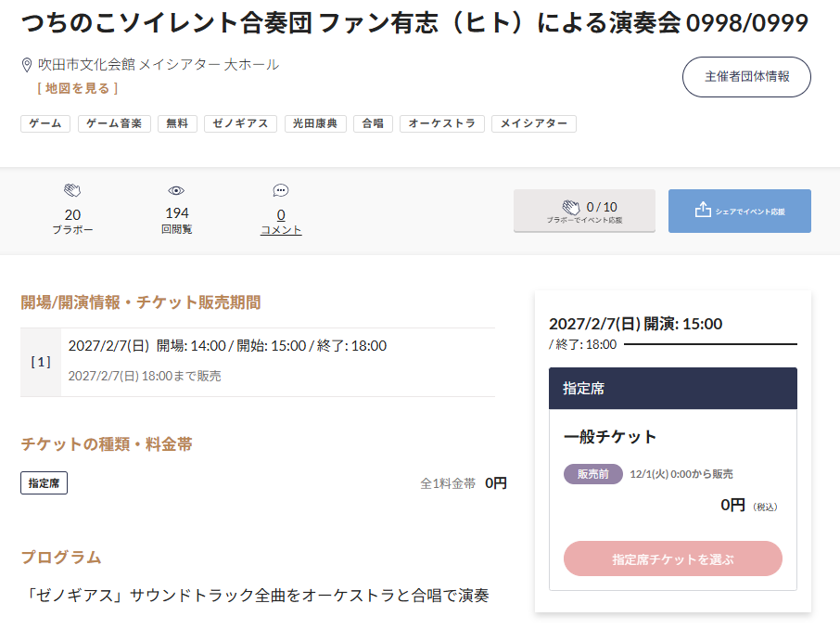Select the ゼノギアス tag
This screenshot has width=840, height=642.
pyautogui.click(x=240, y=123)
